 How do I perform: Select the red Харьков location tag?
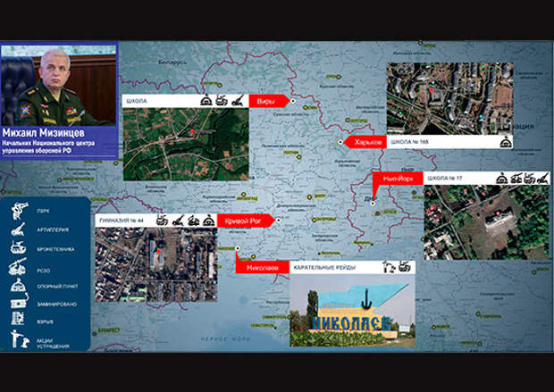click(366, 142)
